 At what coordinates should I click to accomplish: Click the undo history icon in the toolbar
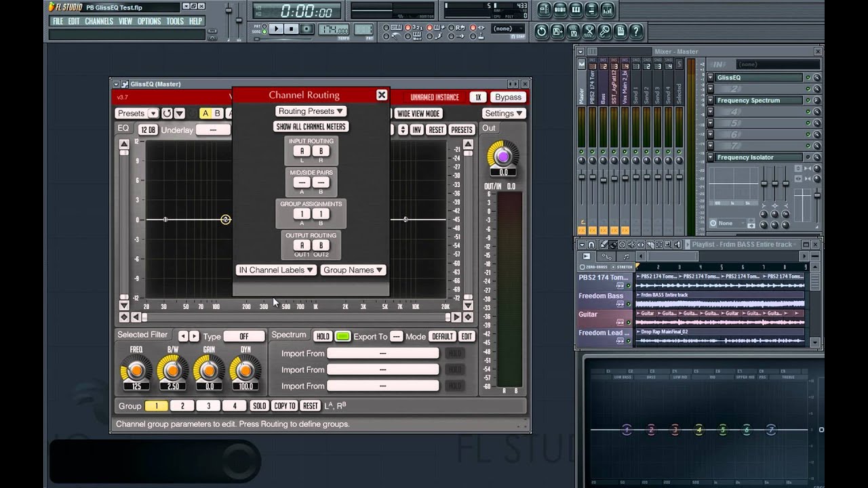[542, 31]
